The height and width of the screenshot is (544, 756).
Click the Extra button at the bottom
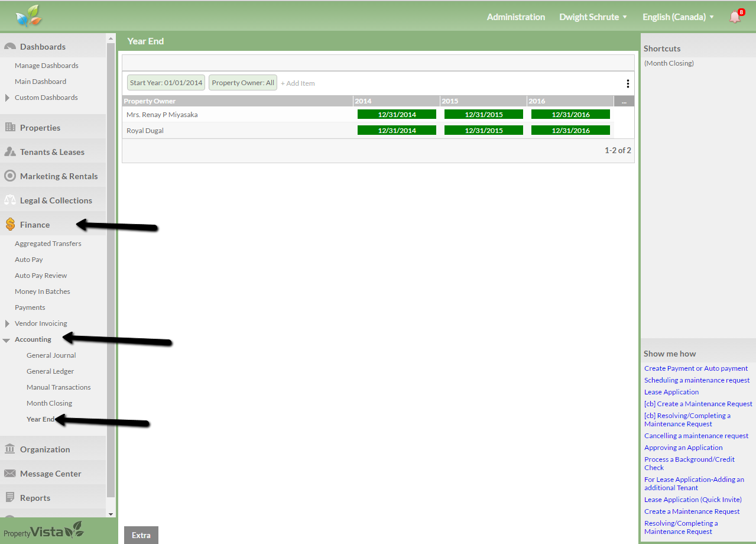point(141,535)
